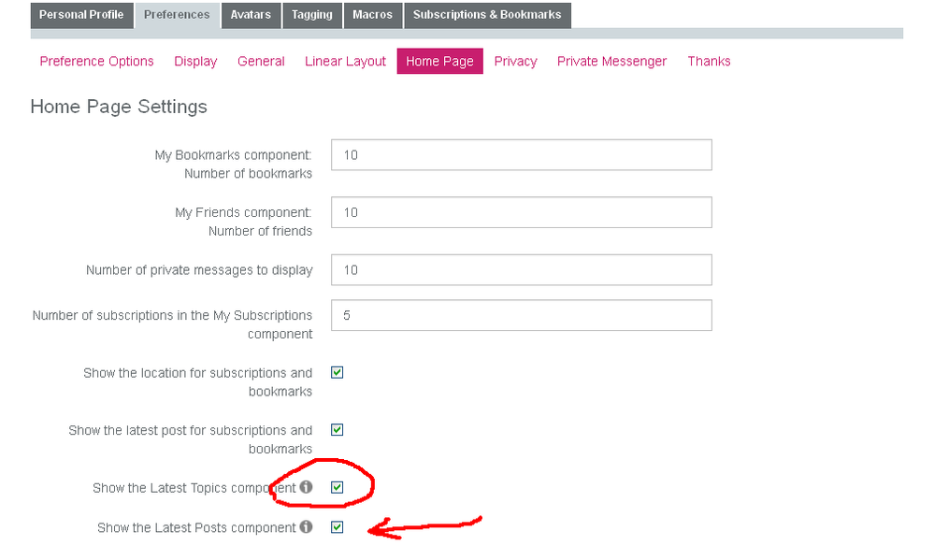Click the My Subscriptions count input
The image size is (934, 560).
(521, 315)
